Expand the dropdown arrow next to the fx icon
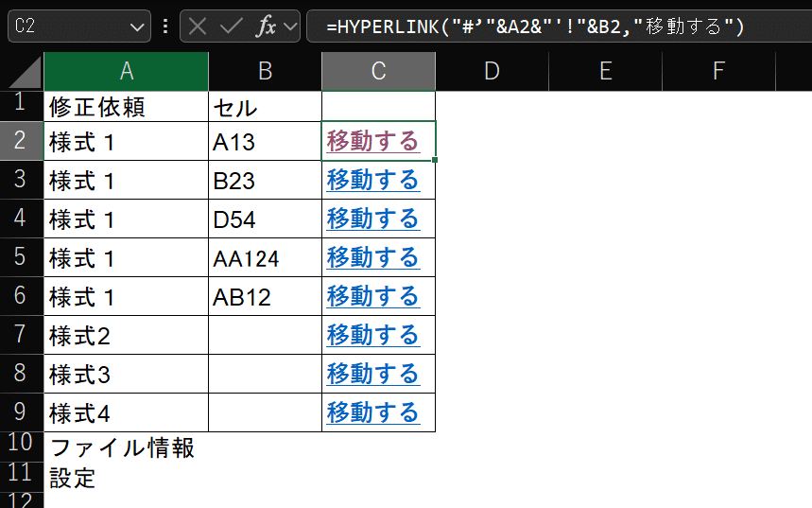Image resolution: width=812 pixels, height=508 pixels. point(290,26)
